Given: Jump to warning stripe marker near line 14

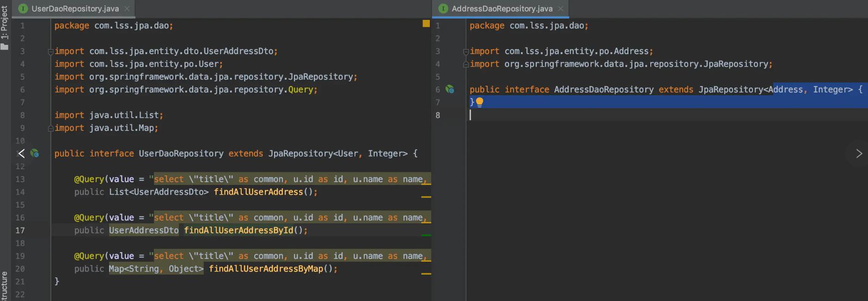Looking at the screenshot, I should click(x=426, y=197).
